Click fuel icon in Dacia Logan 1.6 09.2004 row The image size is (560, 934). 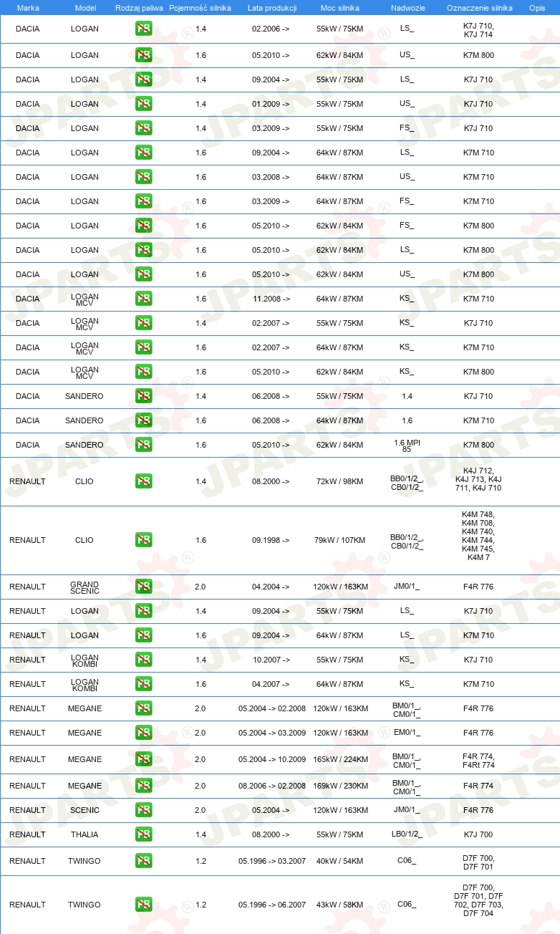[143, 153]
